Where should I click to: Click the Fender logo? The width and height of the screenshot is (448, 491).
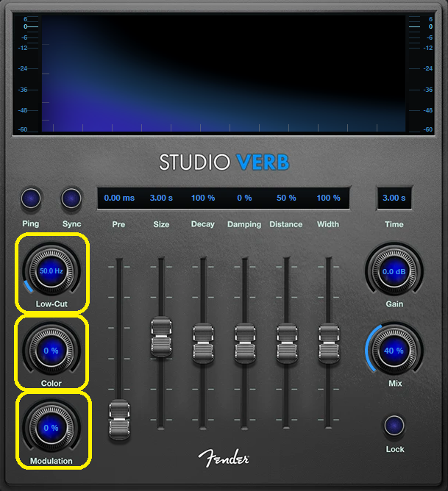(224, 457)
